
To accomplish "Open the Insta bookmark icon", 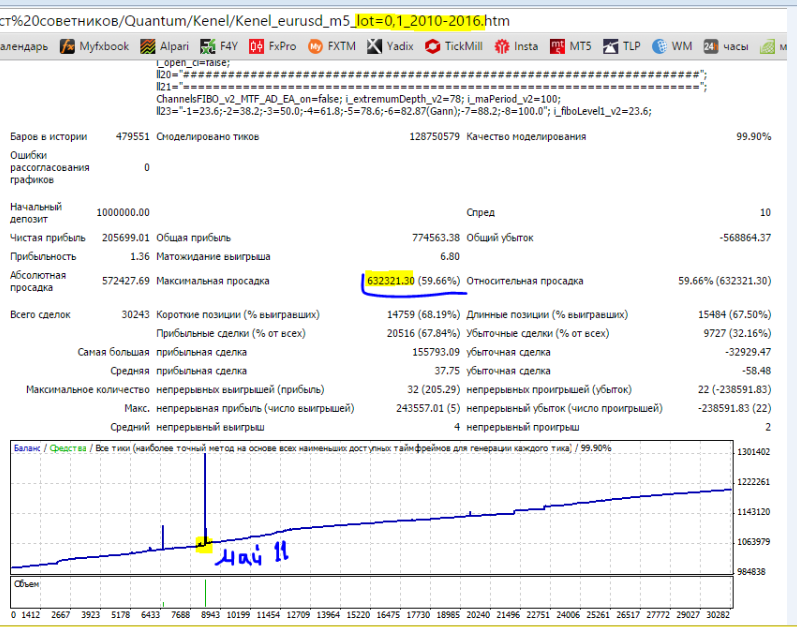I will point(502,47).
